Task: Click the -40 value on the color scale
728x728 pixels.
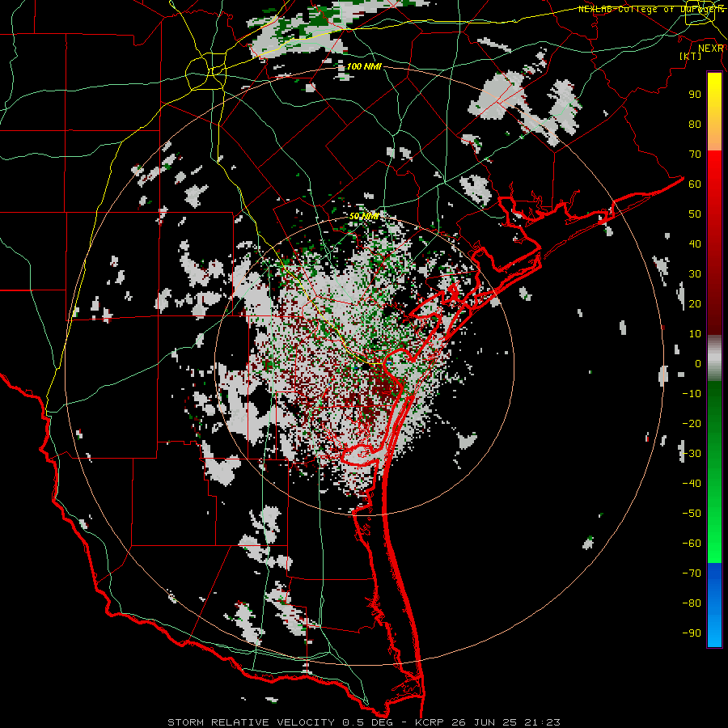Action: 692,484
